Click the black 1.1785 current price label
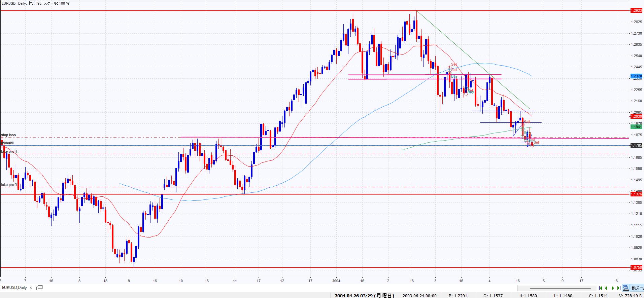The width and height of the screenshot is (644, 298). click(636, 146)
